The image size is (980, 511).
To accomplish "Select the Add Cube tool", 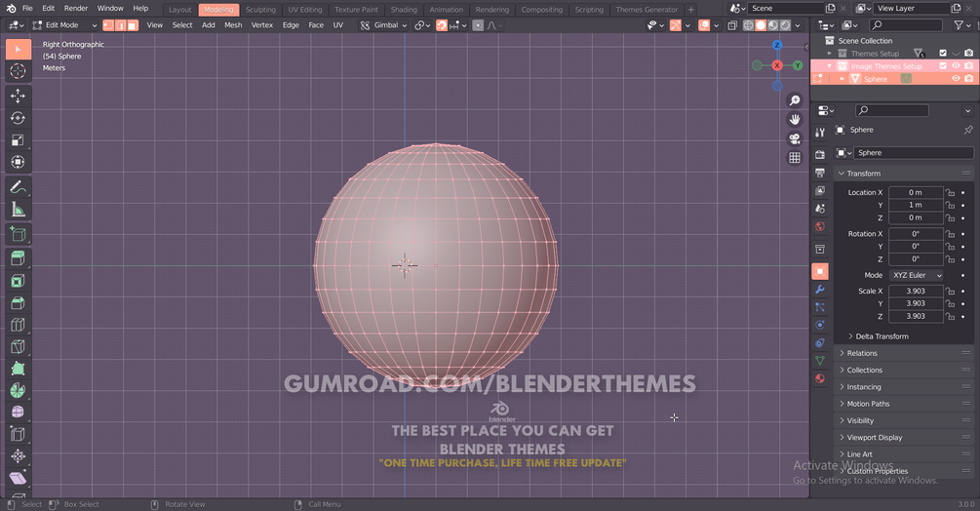I will pos(19,234).
